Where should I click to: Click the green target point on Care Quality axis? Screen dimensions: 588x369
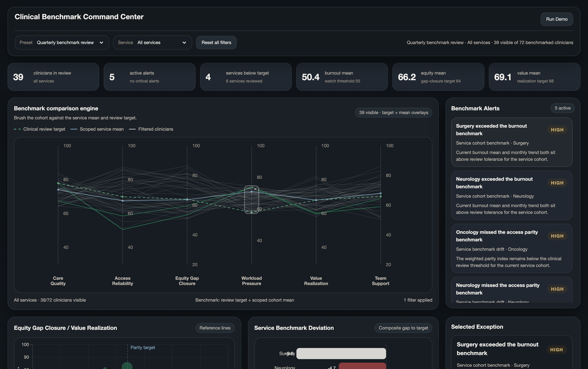(x=58, y=183)
